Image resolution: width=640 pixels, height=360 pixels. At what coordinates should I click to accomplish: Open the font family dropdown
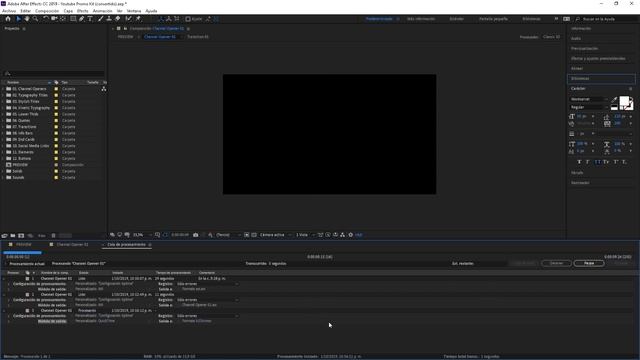click(589, 99)
